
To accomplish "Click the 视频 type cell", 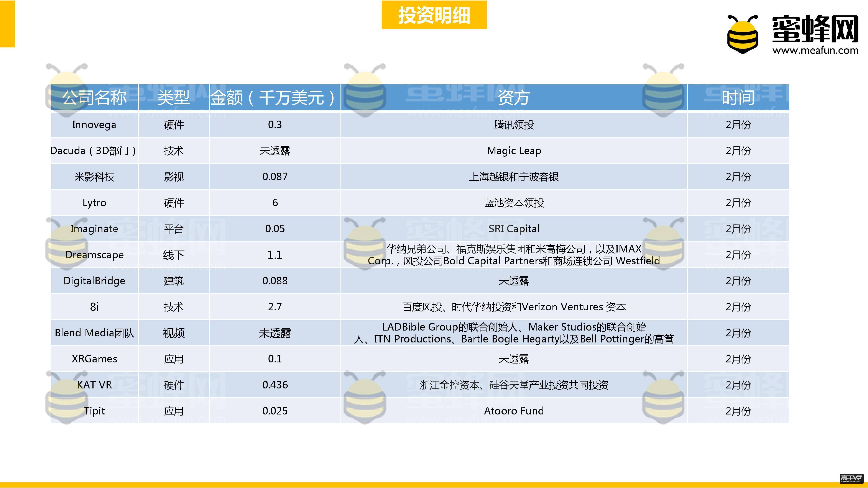I will tap(174, 333).
